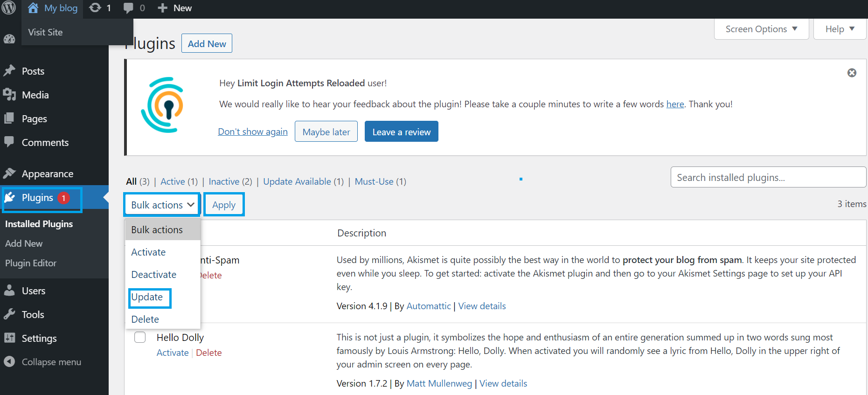868x395 pixels.
Task: Follow the 'here' feedback link
Action: [675, 104]
